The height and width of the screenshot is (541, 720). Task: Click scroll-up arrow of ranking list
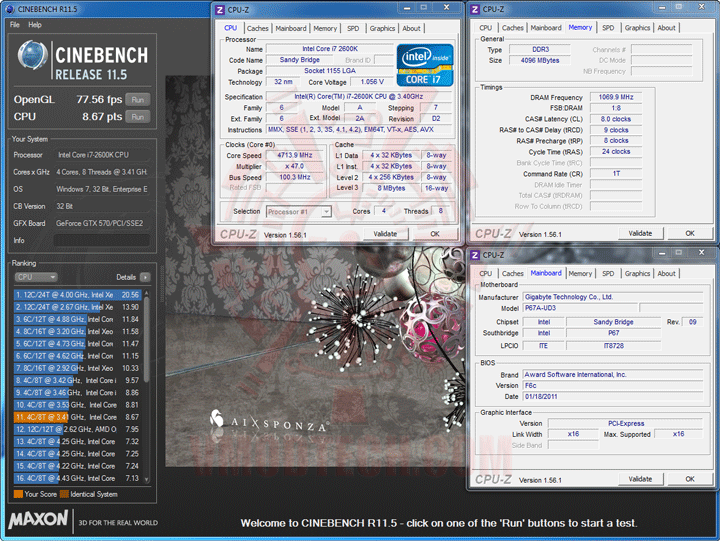click(146, 293)
